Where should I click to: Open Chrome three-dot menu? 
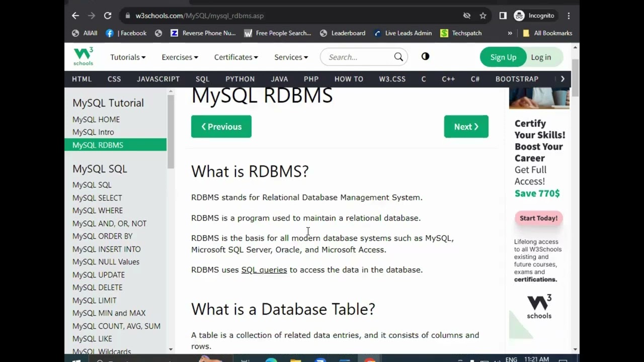(x=569, y=16)
